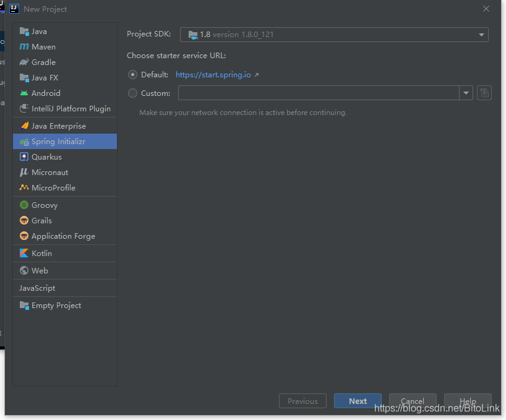
Task: Click the 'Make sure your network connection' note
Action: coord(243,113)
